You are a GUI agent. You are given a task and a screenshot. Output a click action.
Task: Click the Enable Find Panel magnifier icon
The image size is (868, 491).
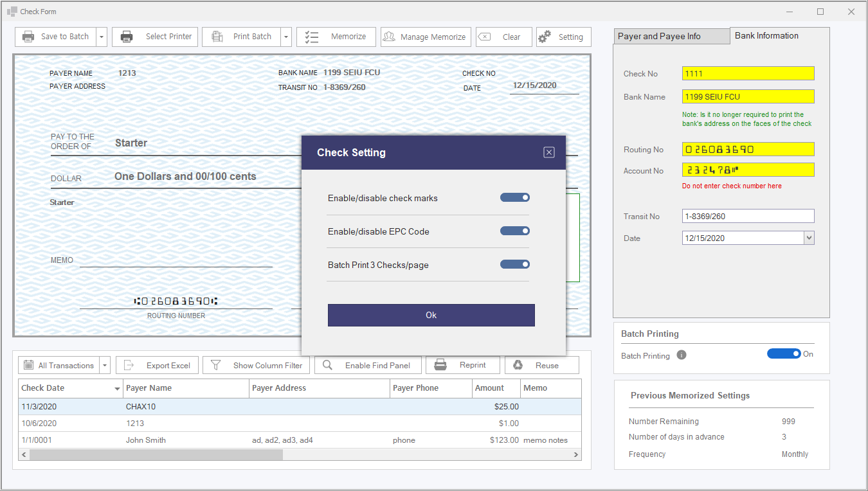[327, 365]
